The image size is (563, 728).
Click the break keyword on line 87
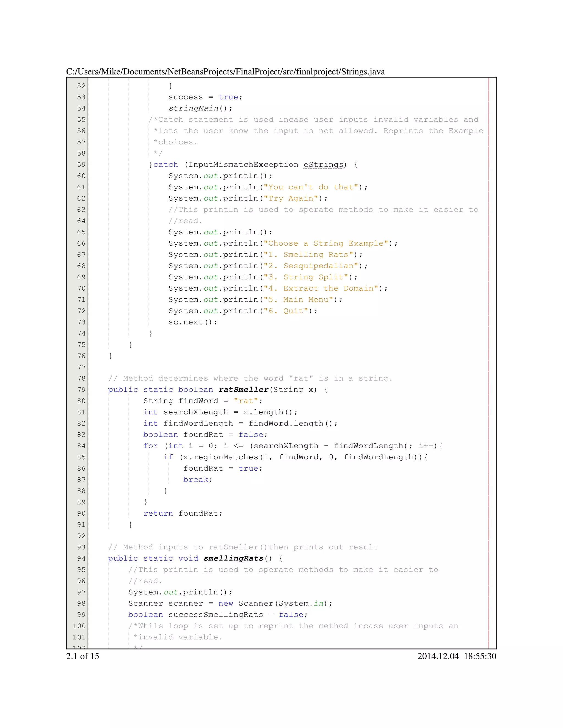coord(195,480)
